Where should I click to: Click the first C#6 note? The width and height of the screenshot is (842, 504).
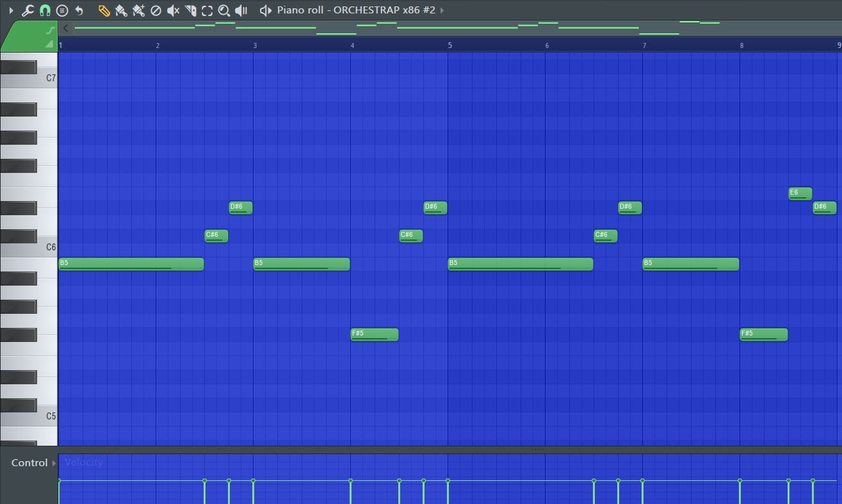point(216,236)
